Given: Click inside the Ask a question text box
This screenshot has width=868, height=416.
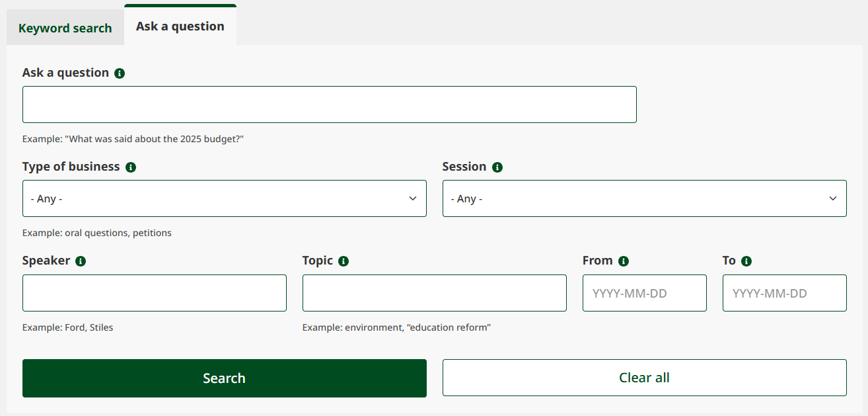Looking at the screenshot, I should (x=329, y=104).
